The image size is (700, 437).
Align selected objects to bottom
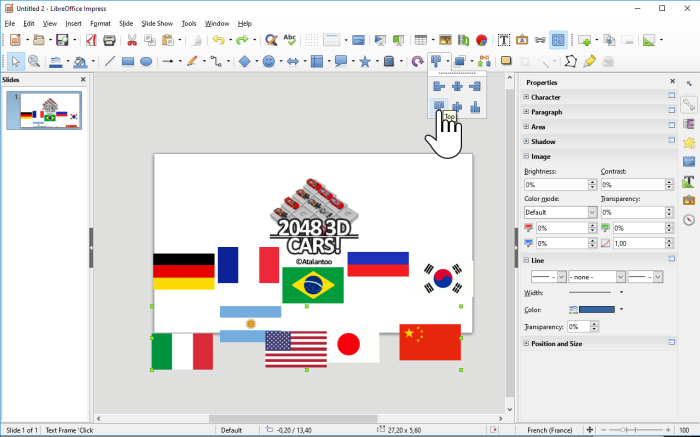click(475, 107)
